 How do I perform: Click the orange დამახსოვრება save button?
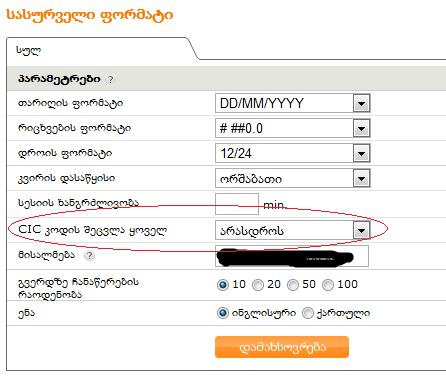point(282,347)
